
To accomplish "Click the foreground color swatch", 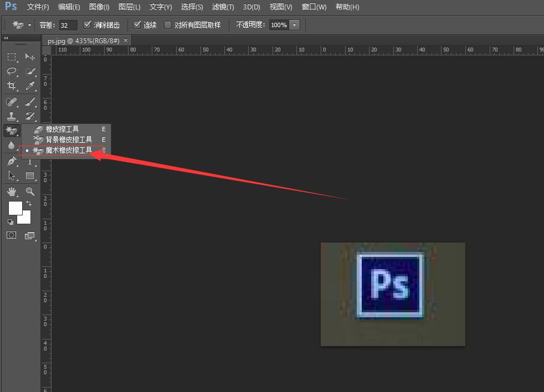I will [x=14, y=208].
